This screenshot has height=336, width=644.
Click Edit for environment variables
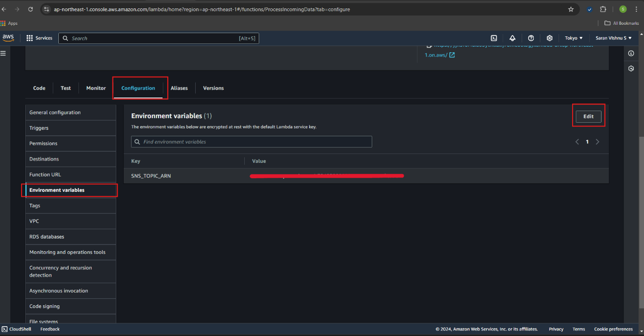[x=588, y=116]
